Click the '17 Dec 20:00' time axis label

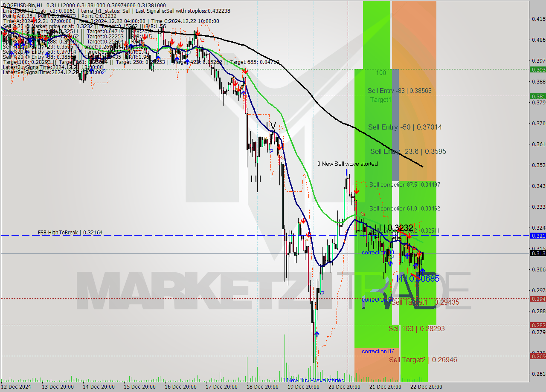pos(222,387)
